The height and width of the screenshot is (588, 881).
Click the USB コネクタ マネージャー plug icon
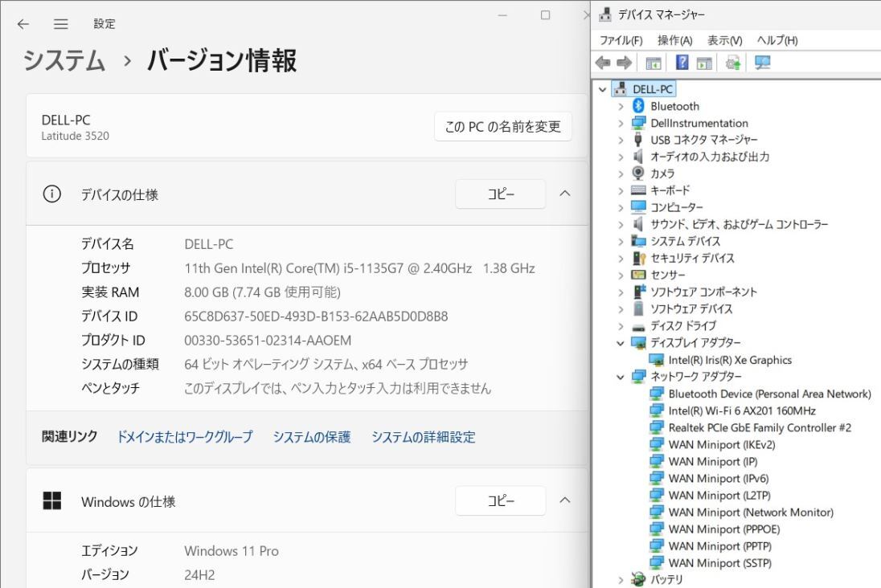[637, 139]
